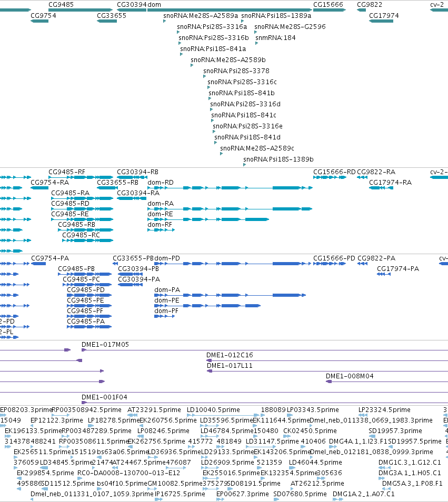The height and width of the screenshot is (502, 448).
Task: Click the dom-RF transcript label
Action: 160,225
